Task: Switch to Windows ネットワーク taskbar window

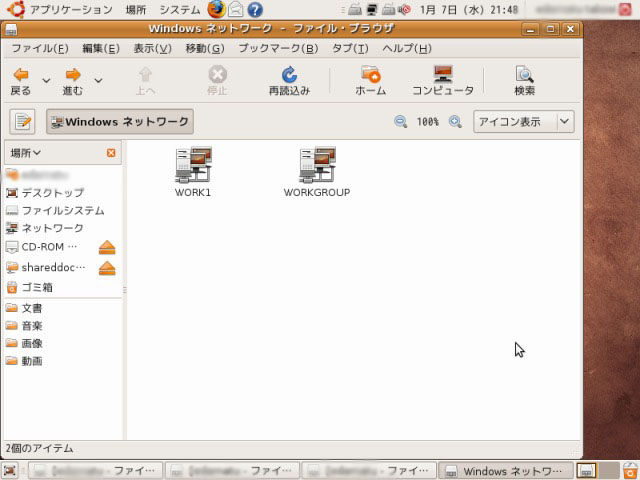Action: 505,471
